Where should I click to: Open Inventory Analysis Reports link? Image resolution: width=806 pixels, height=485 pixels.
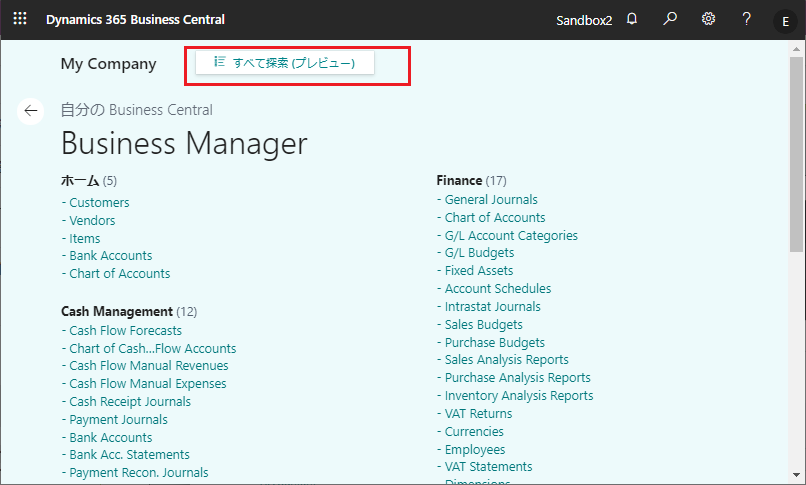519,396
